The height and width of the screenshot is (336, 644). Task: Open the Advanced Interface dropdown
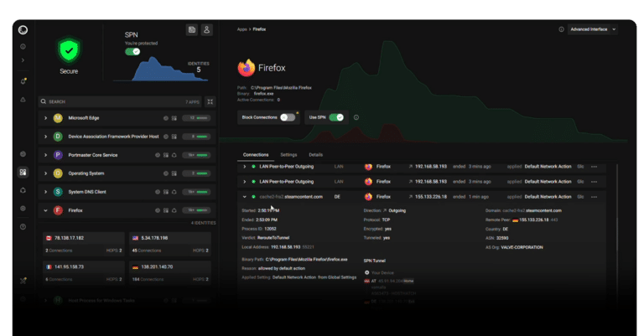[593, 29]
